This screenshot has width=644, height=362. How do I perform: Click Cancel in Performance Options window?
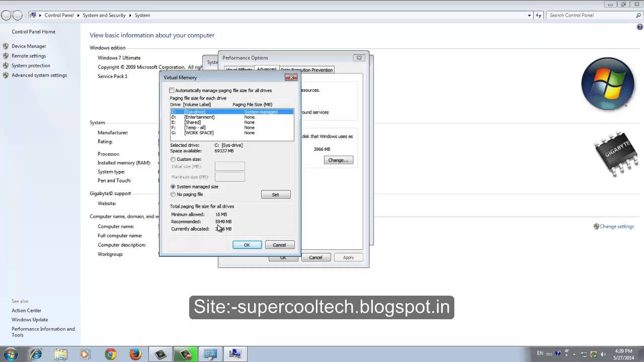315,257
